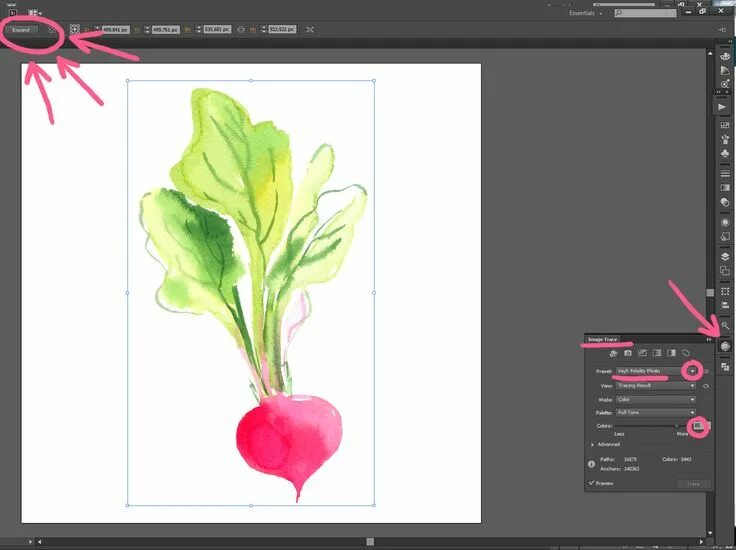Screen dimensions: 736x550
Task: Open the Essentials workspace switcher
Action: [x=585, y=13]
